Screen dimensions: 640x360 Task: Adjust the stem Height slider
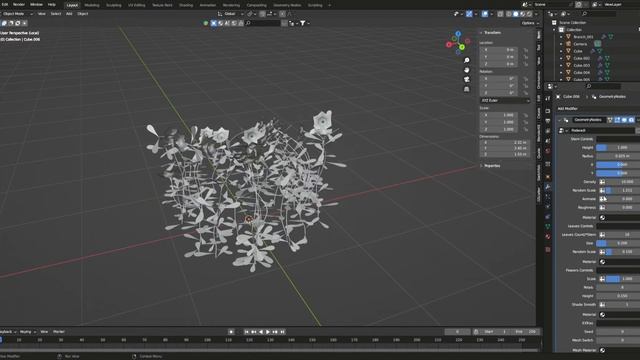(618, 147)
